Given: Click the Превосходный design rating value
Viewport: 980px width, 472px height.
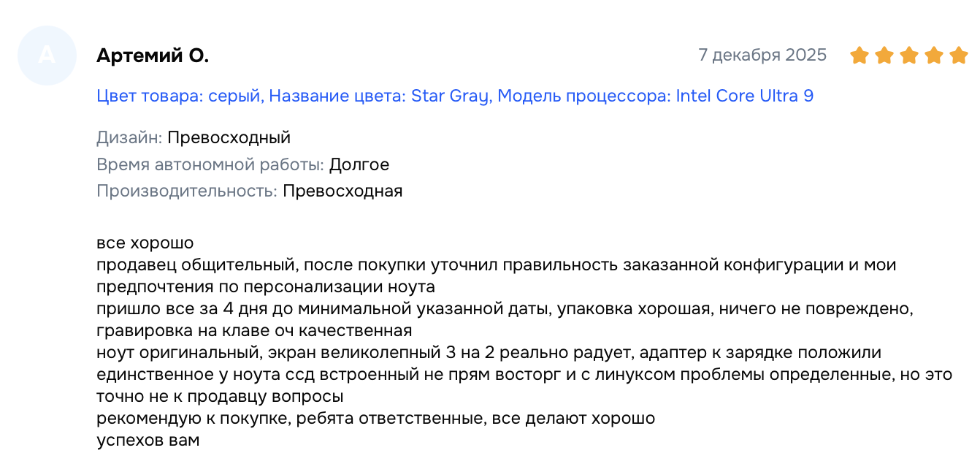Looking at the screenshot, I should (229, 138).
